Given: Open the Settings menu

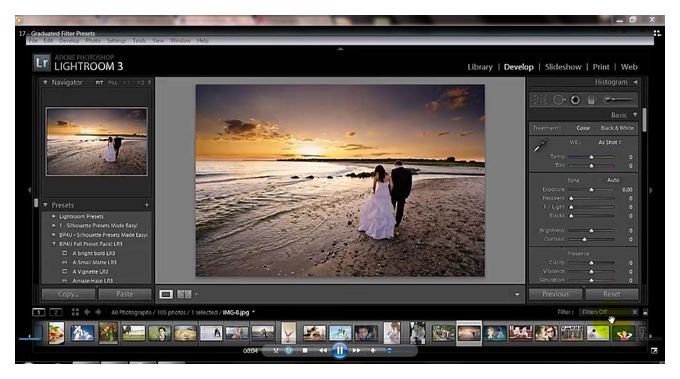Looking at the screenshot, I should click(116, 40).
